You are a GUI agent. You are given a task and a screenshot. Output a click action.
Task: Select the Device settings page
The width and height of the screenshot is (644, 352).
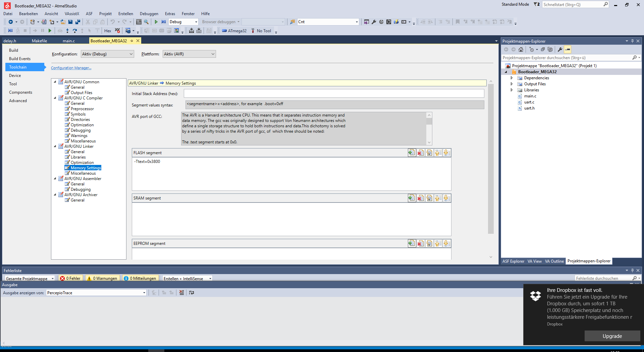pos(15,76)
